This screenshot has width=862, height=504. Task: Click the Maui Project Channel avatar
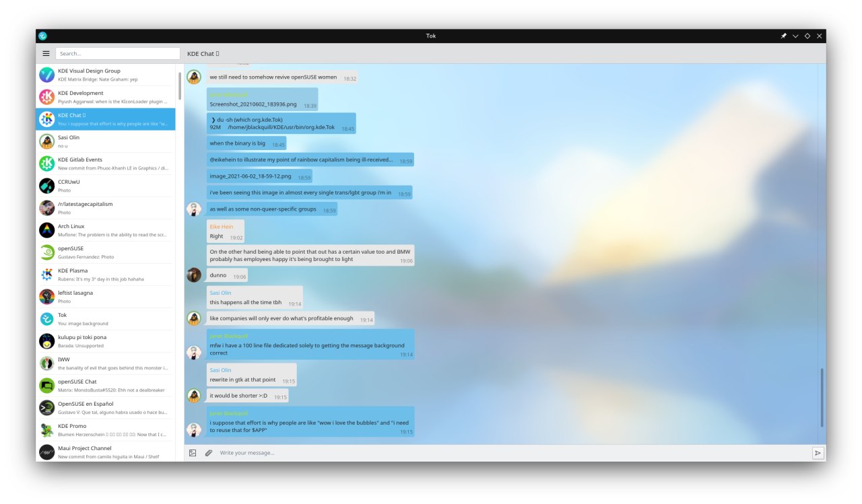(46, 452)
